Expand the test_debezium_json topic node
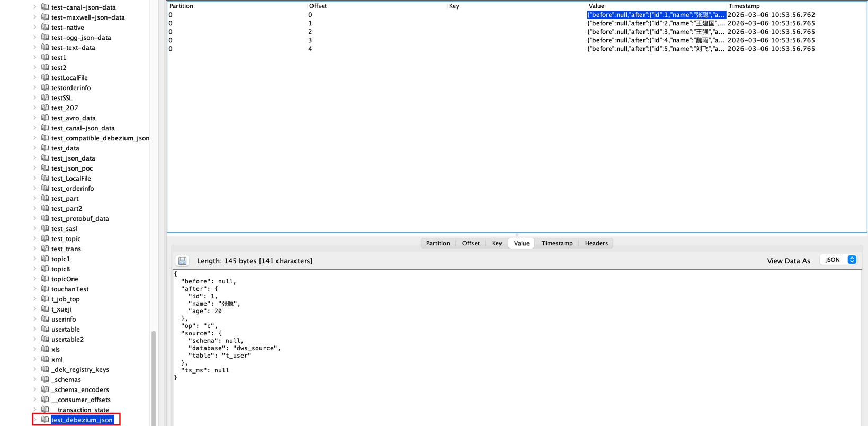Viewport: 868px width, 426px height. coord(35,420)
